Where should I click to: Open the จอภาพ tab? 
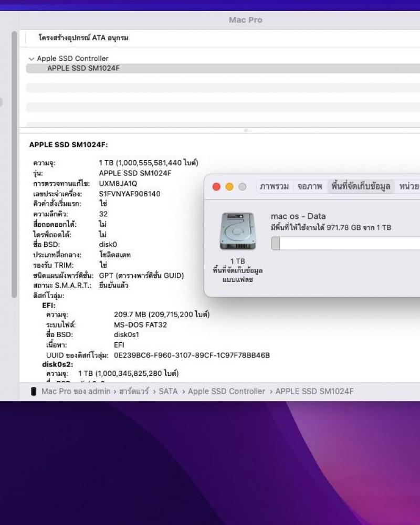click(310, 186)
